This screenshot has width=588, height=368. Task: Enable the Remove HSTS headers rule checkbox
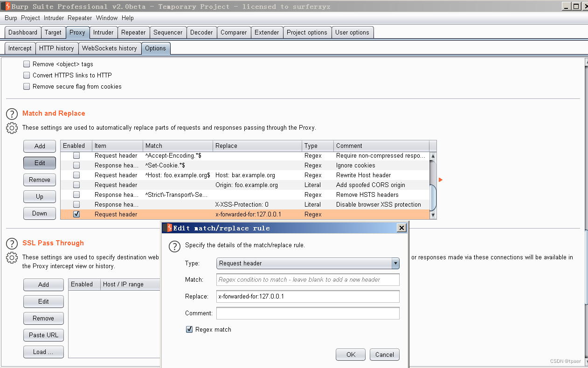pos(76,194)
